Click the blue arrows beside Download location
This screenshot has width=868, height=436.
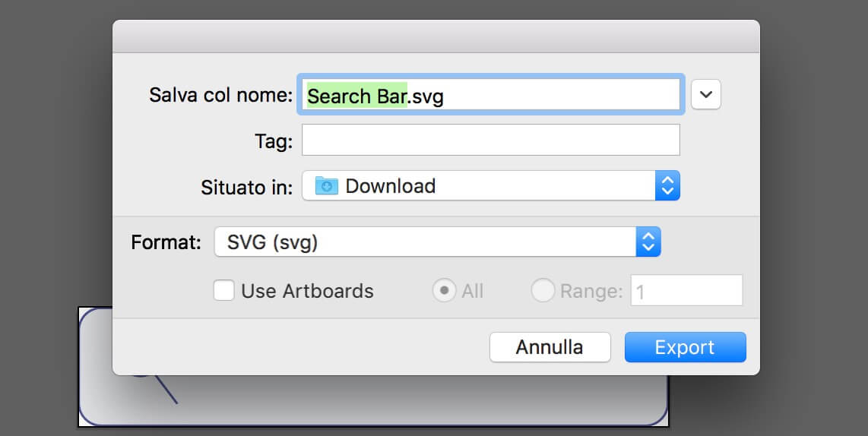point(667,185)
